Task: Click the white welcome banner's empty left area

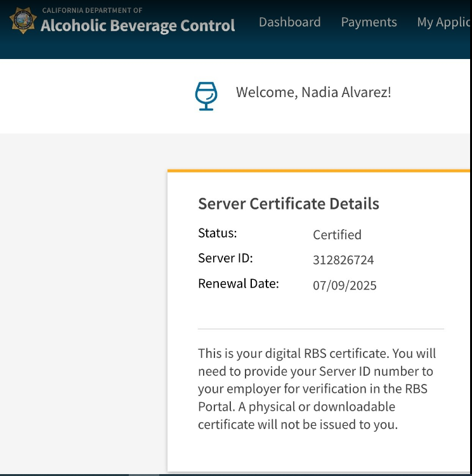Action: point(89,95)
